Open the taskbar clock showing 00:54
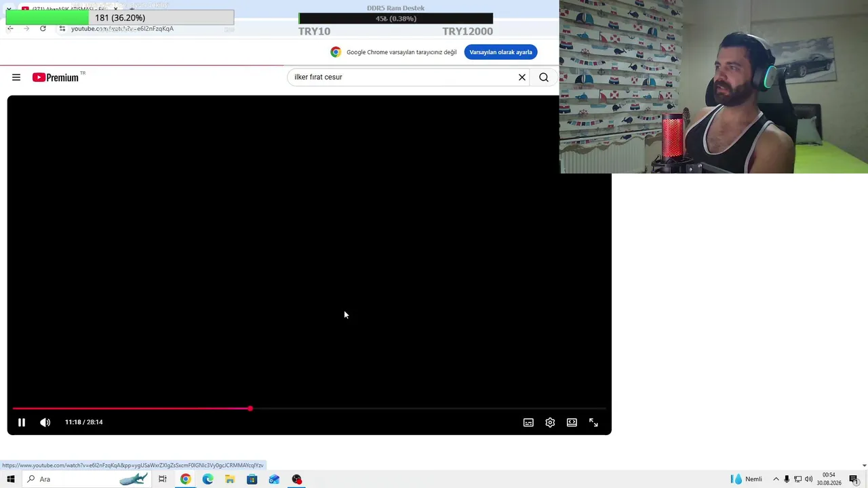 [829, 479]
